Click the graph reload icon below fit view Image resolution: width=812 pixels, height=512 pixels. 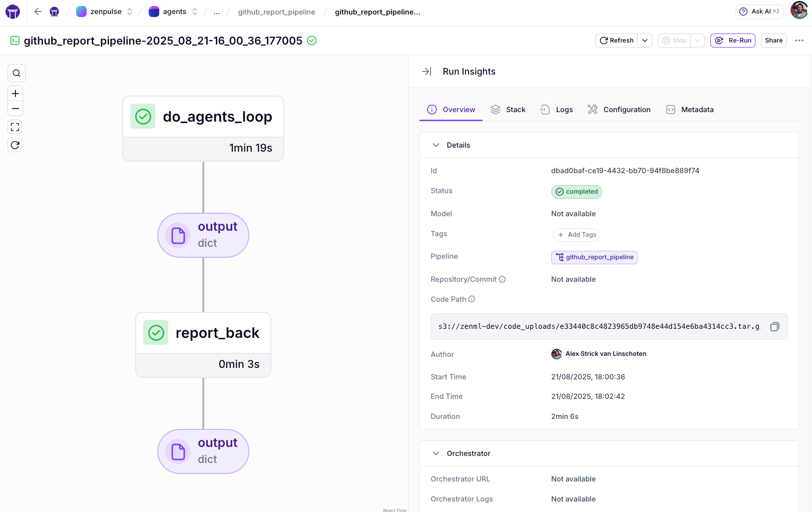(x=16, y=145)
